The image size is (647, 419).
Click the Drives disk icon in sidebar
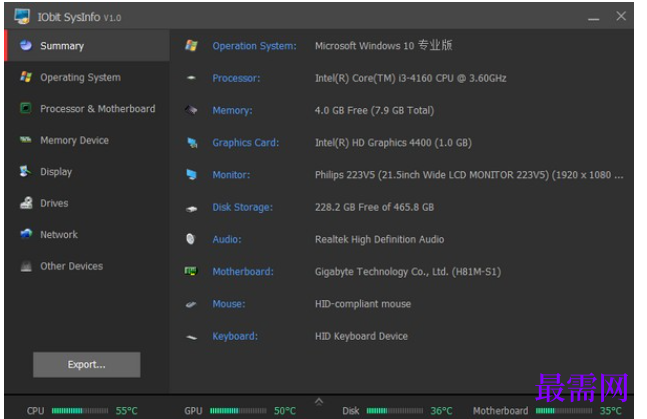[x=26, y=203]
